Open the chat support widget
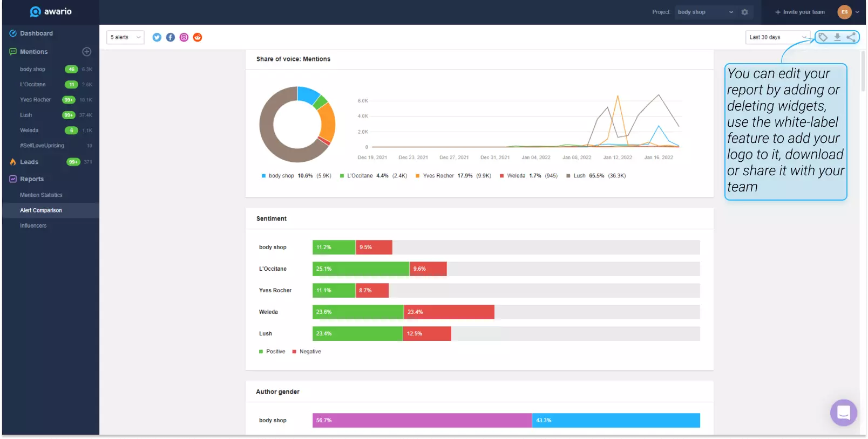 coord(844,413)
